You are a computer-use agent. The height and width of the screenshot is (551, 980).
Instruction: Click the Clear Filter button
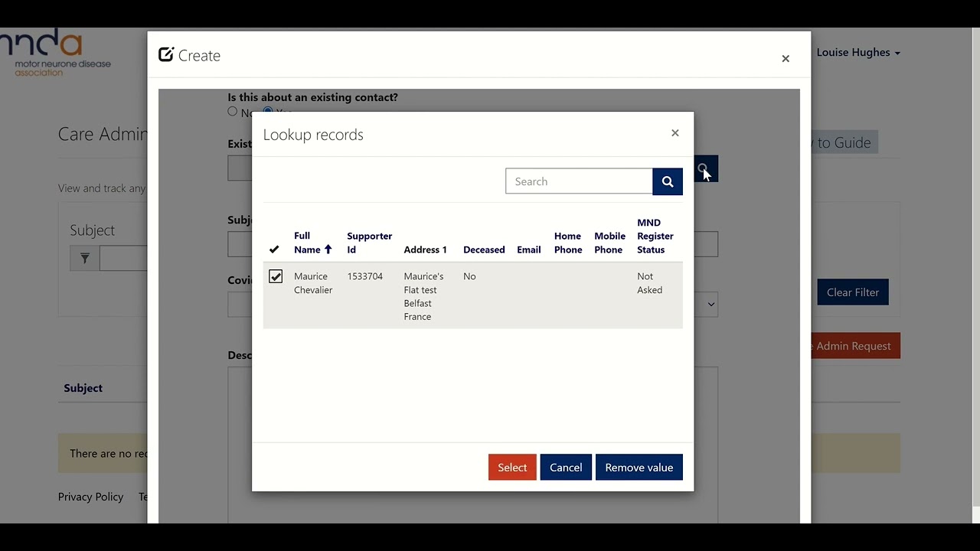853,292
